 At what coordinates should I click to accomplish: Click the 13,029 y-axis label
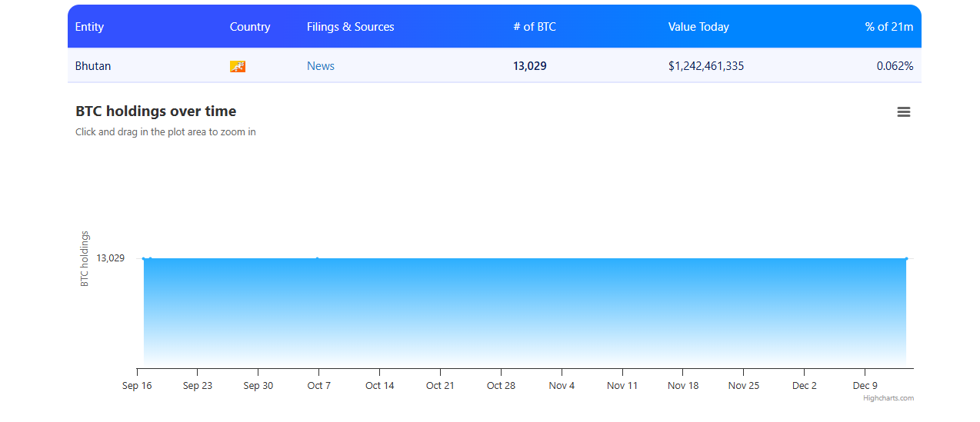tap(111, 258)
